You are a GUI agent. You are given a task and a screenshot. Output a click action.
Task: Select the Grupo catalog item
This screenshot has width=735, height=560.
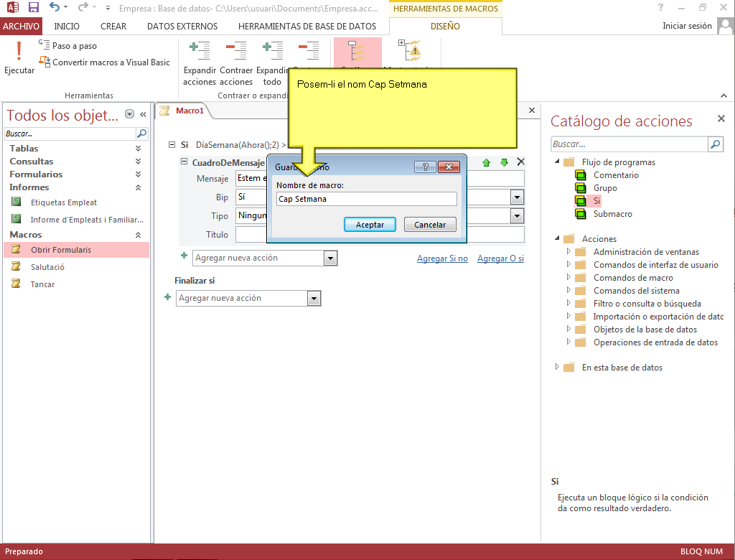click(x=605, y=188)
